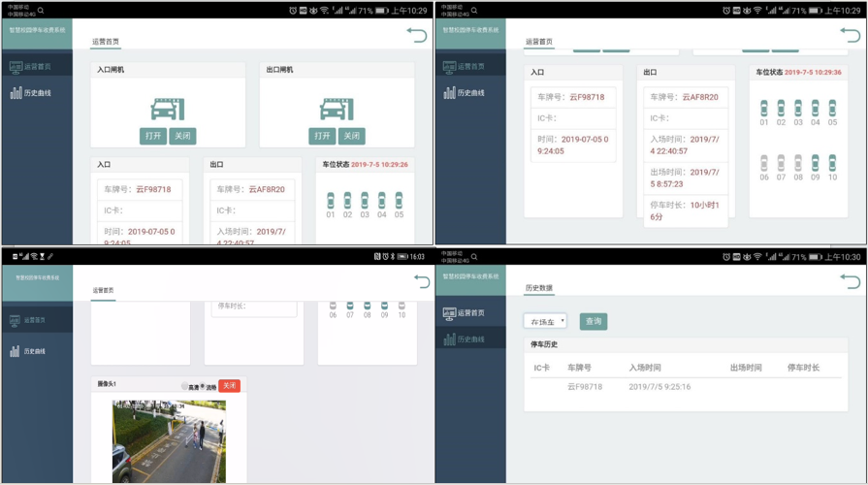
Task: Click the 出场时间 column header in 停车历史
Action: pos(746,368)
